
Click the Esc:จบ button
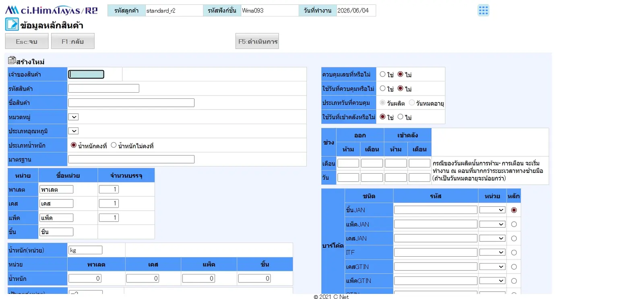[27, 41]
